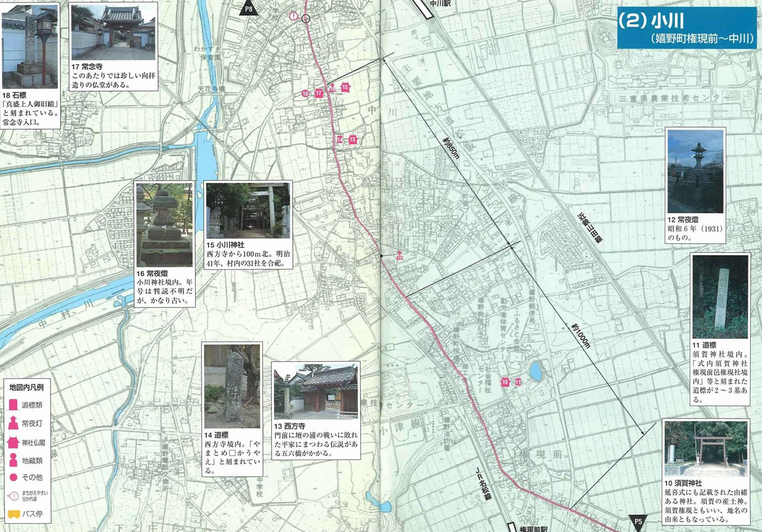Click map marker number 11 near pond
This screenshot has width=762, height=532.
pos(518,382)
